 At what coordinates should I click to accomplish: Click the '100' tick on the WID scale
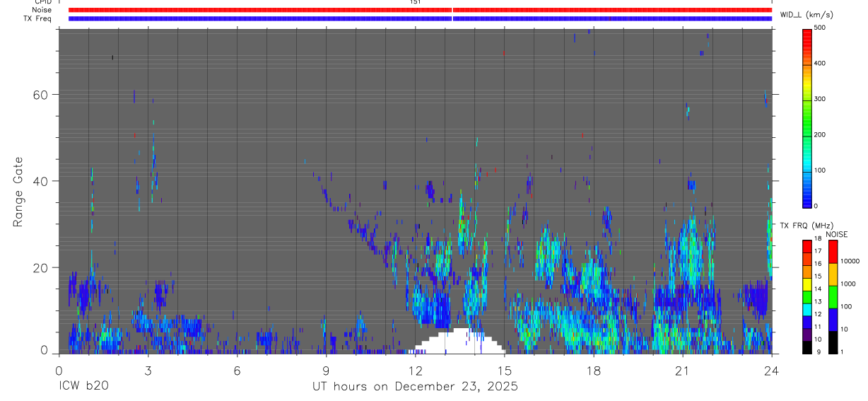pos(820,170)
